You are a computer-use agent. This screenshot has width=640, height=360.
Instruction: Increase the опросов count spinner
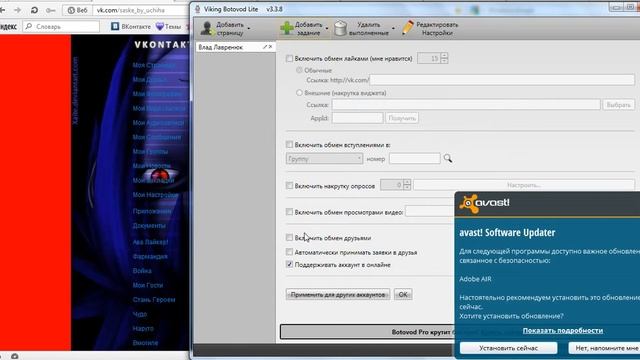coord(407,182)
